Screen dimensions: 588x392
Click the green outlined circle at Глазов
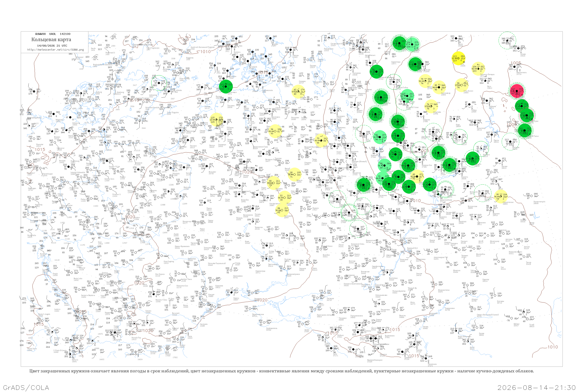coord(459,137)
